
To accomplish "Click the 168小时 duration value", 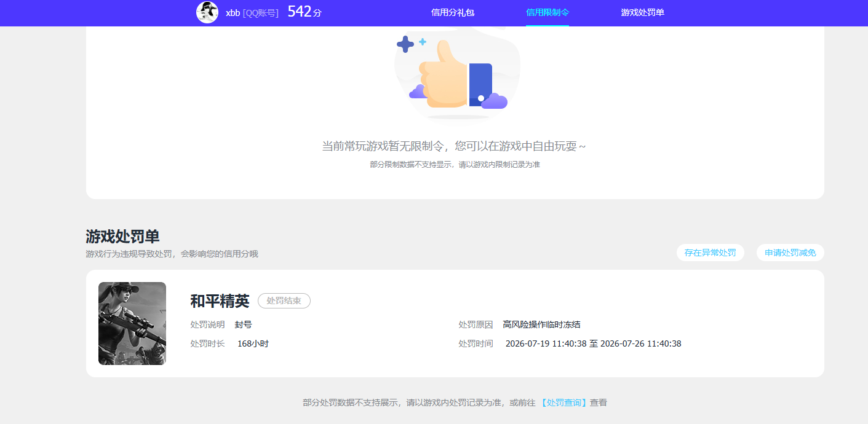I will point(253,344).
